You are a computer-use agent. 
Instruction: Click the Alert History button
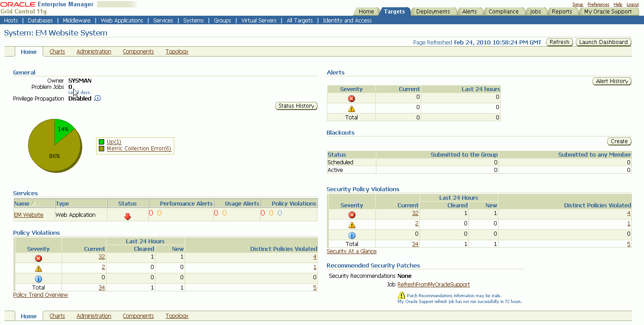tap(612, 81)
